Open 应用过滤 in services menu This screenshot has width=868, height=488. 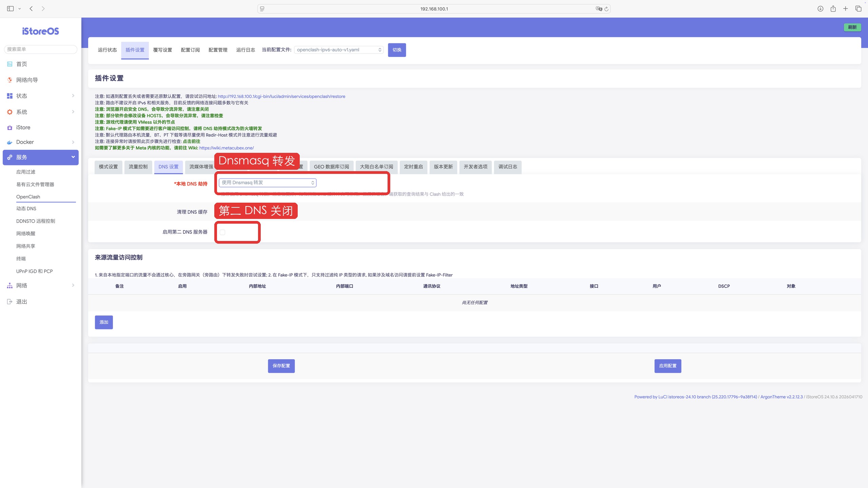pos(26,172)
